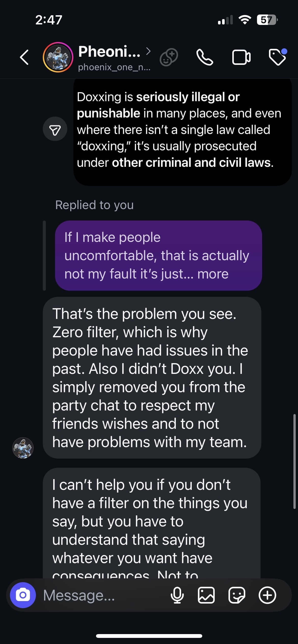Open profile picture story ring in header
298x644 pixels.
(x=58, y=57)
